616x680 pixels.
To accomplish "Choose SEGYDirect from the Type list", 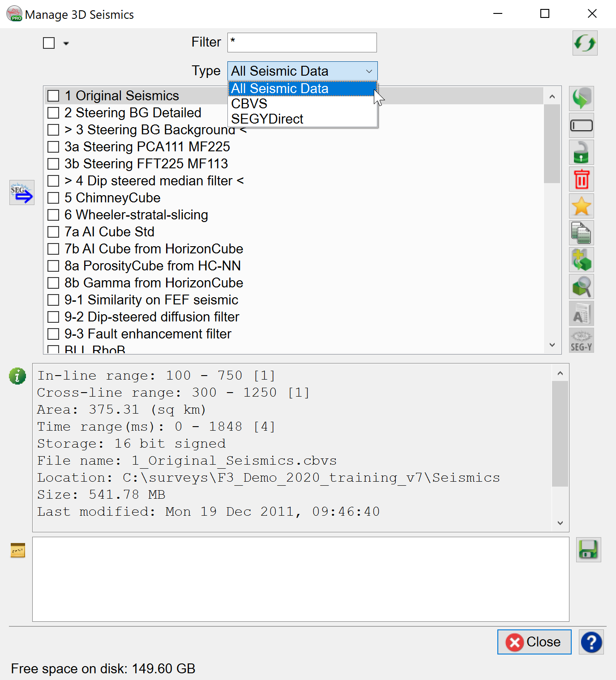I will coord(267,119).
